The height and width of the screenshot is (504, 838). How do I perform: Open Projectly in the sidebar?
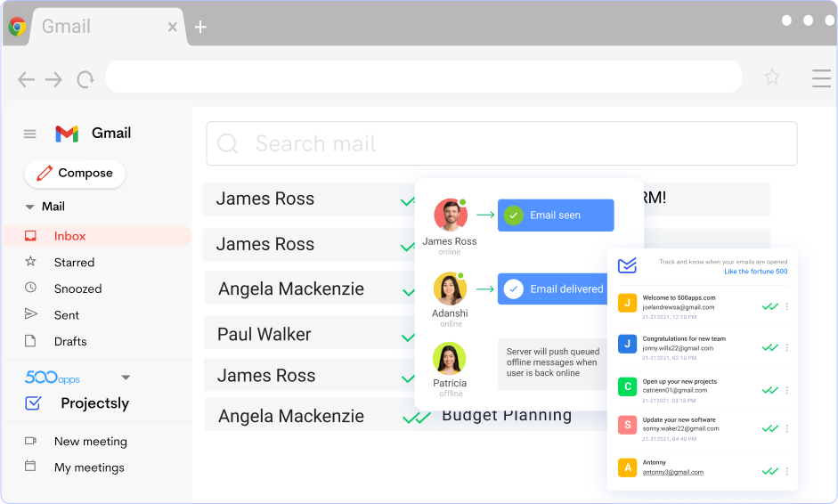94,403
